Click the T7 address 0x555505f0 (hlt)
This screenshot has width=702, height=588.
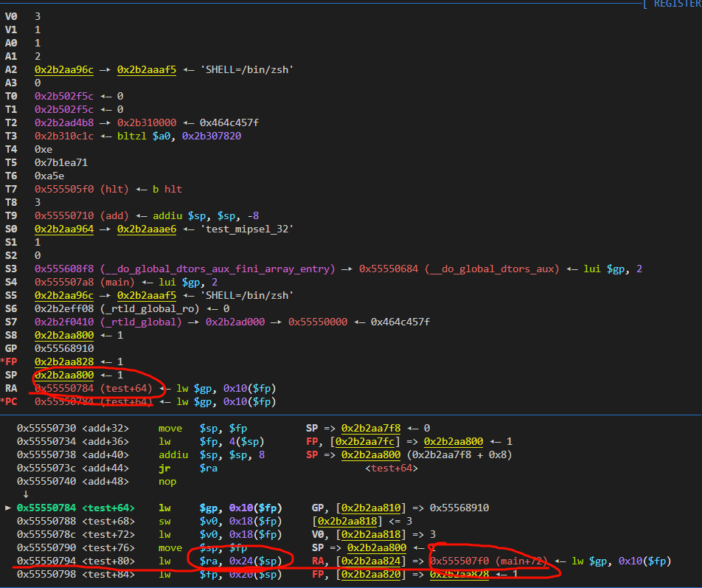81,189
